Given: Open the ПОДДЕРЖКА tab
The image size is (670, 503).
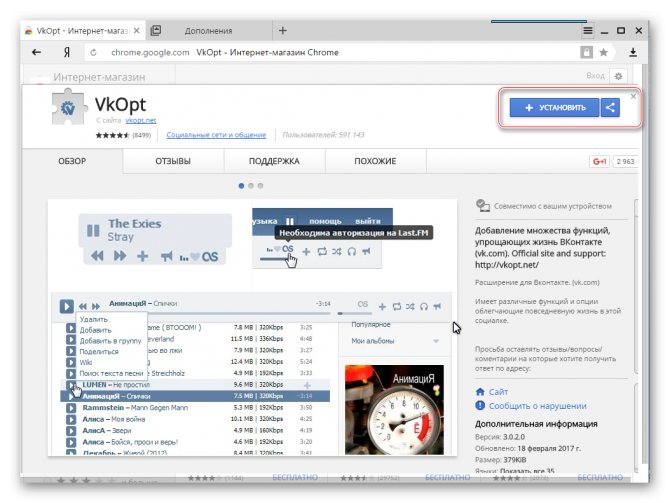Looking at the screenshot, I should click(274, 161).
